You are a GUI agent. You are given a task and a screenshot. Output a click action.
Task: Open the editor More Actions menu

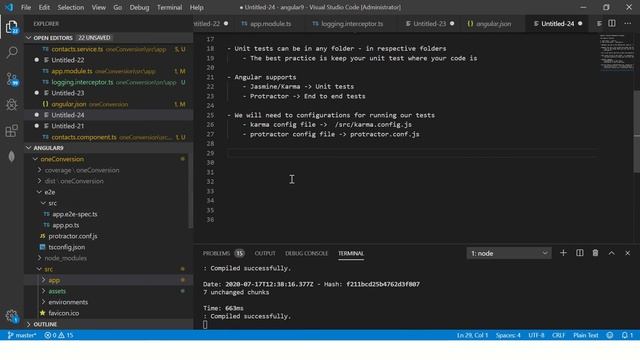(627, 24)
